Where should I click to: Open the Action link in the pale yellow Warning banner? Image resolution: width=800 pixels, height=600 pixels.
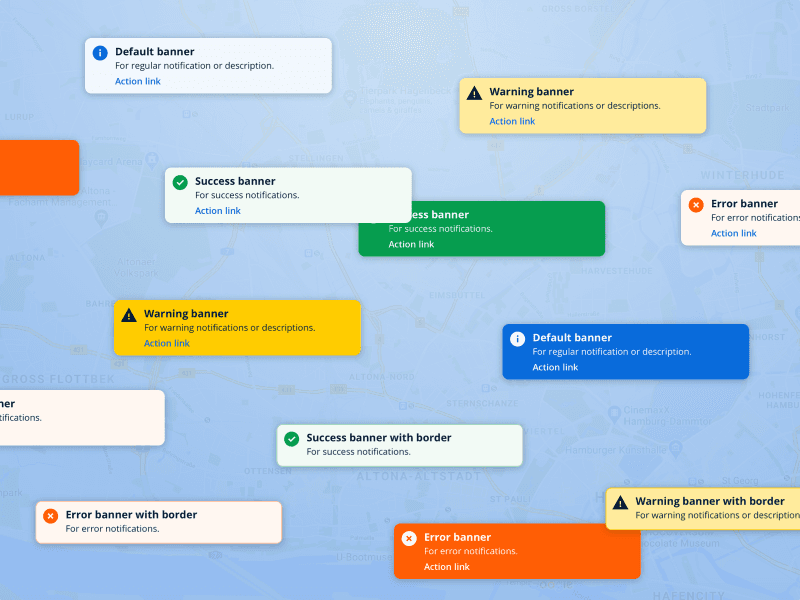click(x=512, y=121)
